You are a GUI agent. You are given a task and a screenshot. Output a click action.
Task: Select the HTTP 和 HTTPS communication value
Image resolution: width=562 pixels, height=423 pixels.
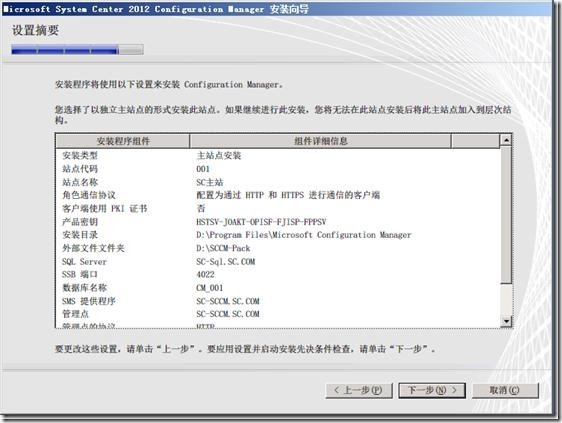pos(288,195)
